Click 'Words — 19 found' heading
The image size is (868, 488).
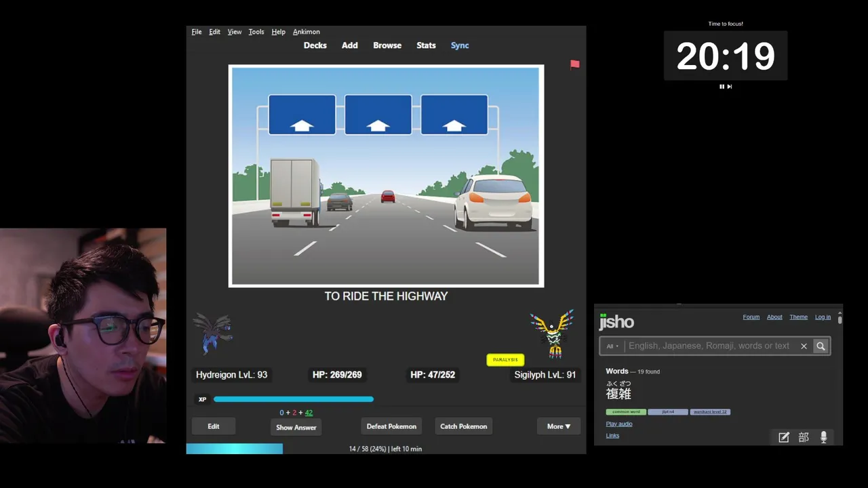point(633,371)
